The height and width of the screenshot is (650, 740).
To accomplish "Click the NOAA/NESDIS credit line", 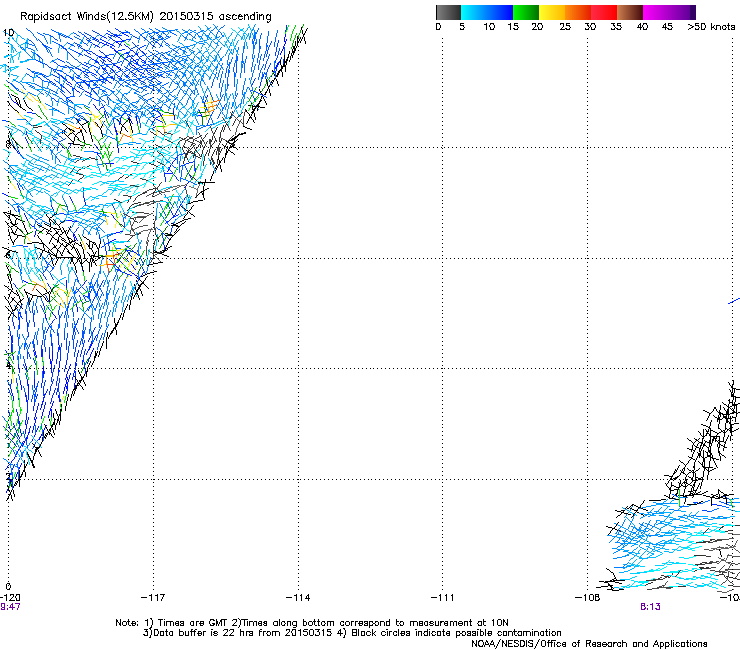I will tap(589, 644).
